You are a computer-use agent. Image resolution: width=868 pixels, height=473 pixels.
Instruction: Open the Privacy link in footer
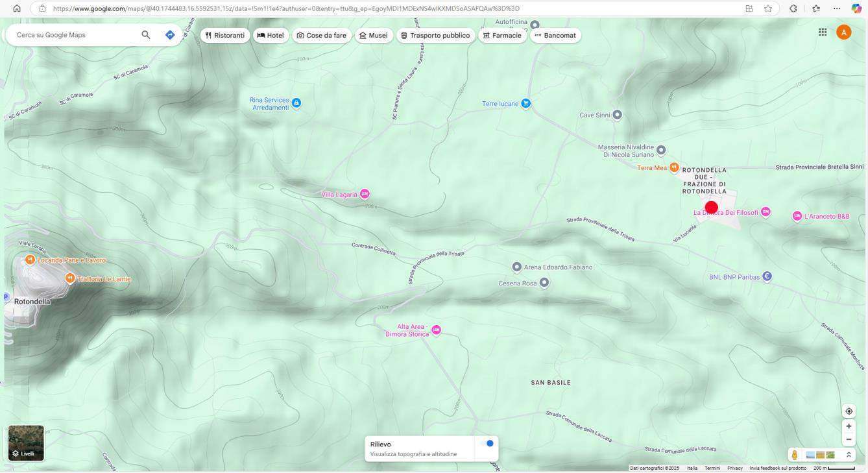[x=734, y=468]
